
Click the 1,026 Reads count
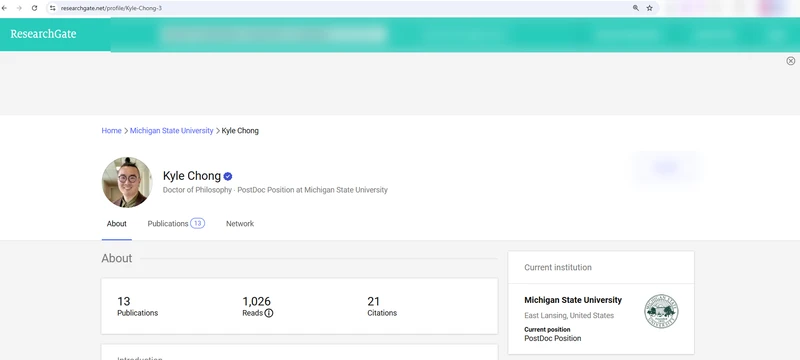[257, 301]
